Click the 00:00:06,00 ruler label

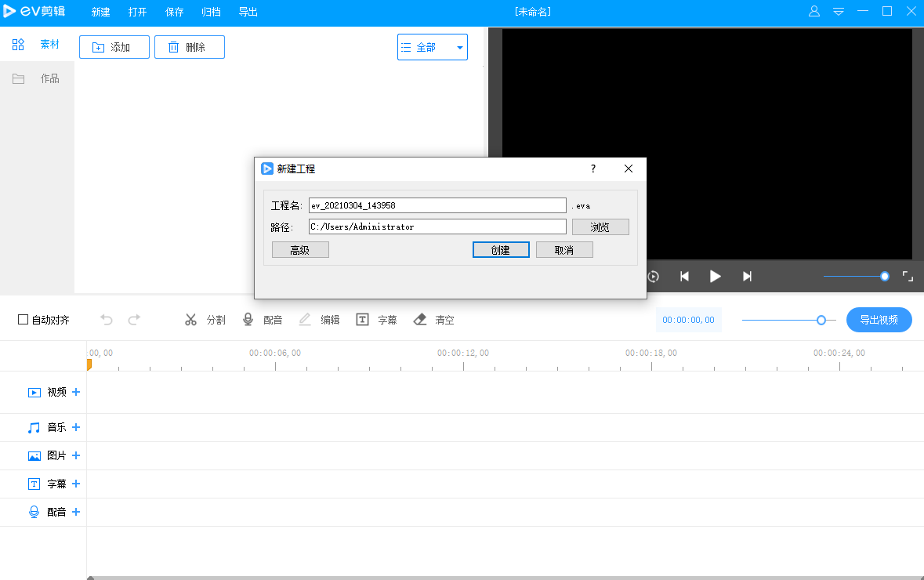275,353
